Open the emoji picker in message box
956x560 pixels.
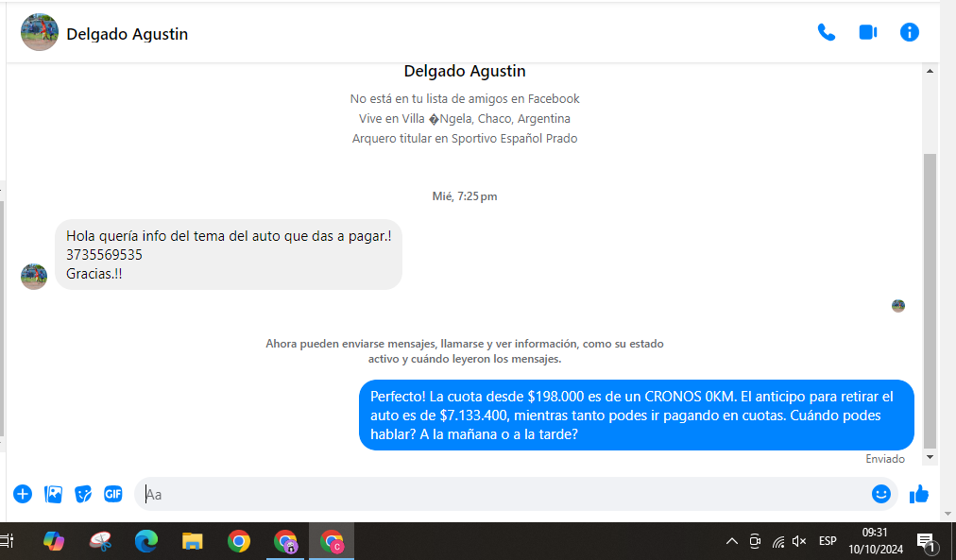[880, 494]
